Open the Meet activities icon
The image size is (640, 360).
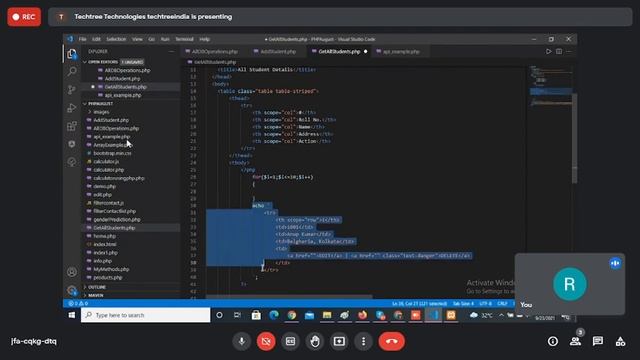click(x=620, y=341)
